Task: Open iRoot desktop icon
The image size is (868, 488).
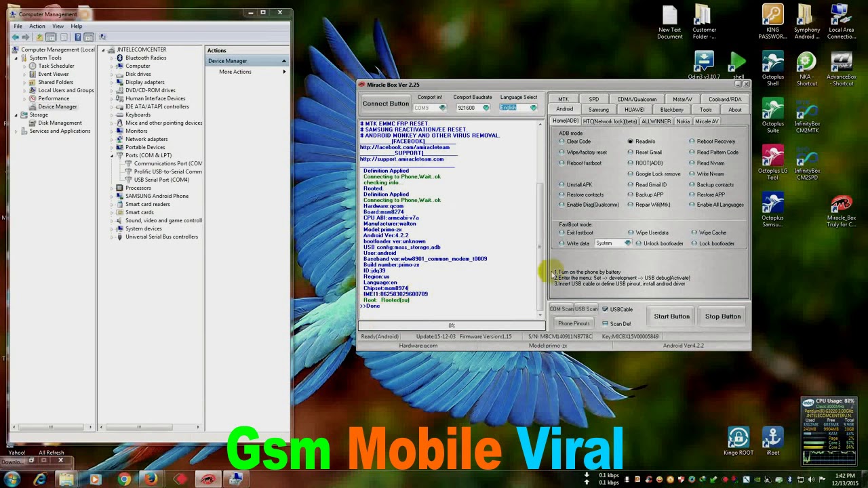Action: click(772, 441)
